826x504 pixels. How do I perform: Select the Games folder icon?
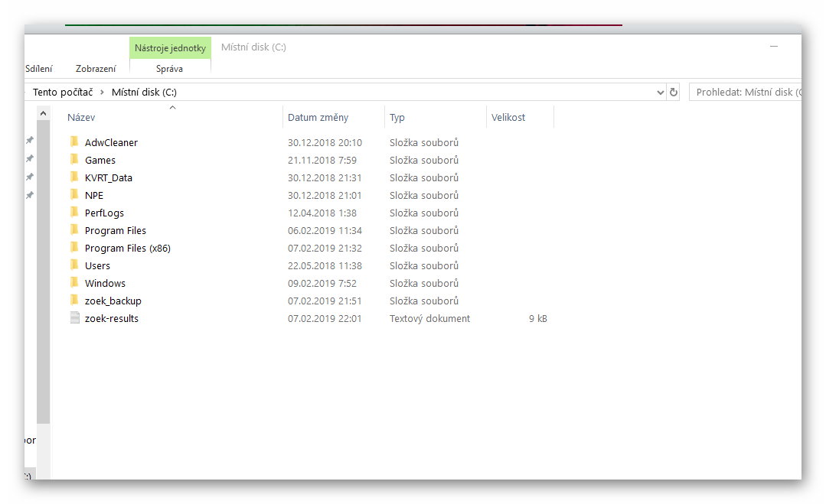(x=74, y=159)
